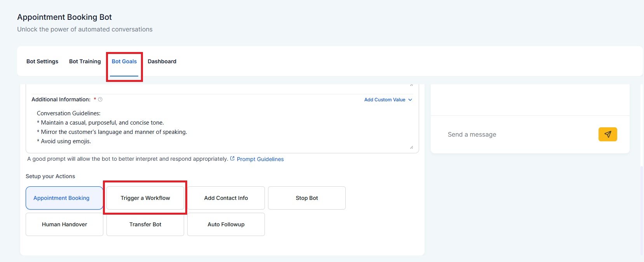Open the Prompt Guidelines link
The height and width of the screenshot is (262, 644).
260,159
